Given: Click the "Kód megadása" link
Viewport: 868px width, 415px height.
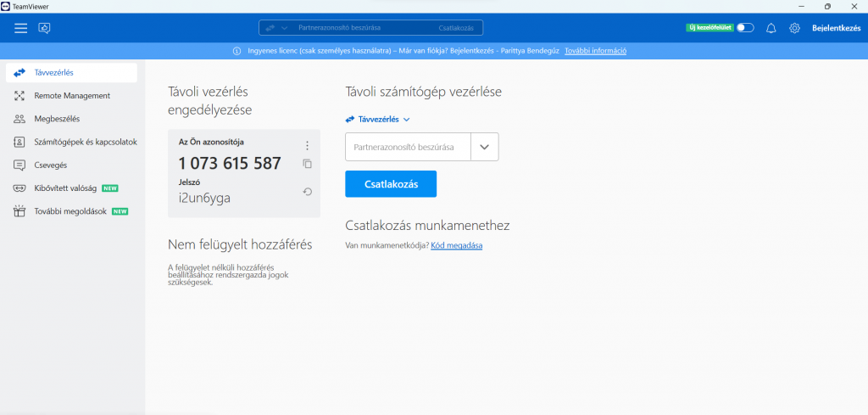Looking at the screenshot, I should (456, 245).
